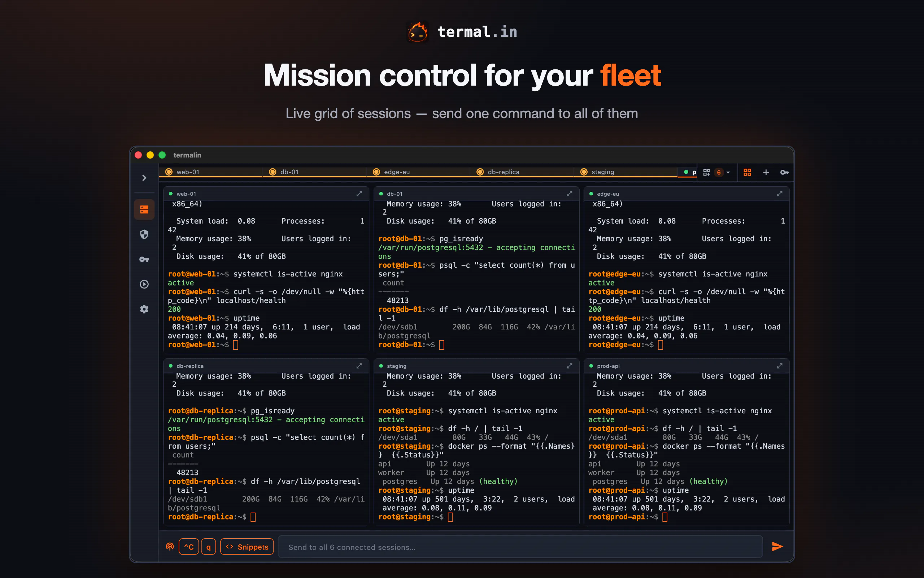This screenshot has width=924, height=578.
Task: Expand the staging pane to fullscreen
Action: (569, 366)
